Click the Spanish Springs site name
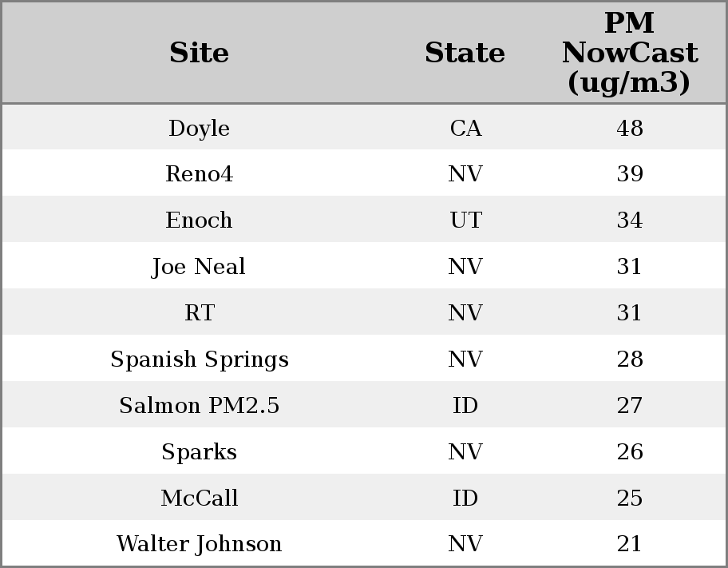This screenshot has width=728, height=568. (x=199, y=359)
